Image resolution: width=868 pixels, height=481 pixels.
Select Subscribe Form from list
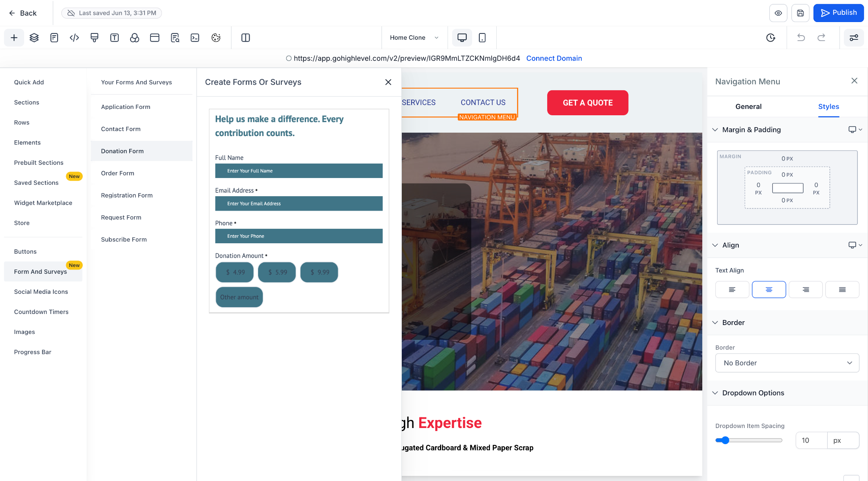coord(124,239)
